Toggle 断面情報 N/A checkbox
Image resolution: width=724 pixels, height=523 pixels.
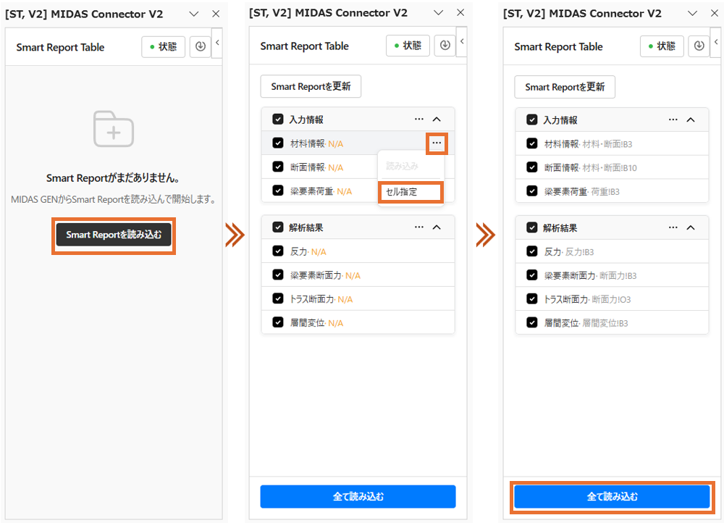(278, 167)
